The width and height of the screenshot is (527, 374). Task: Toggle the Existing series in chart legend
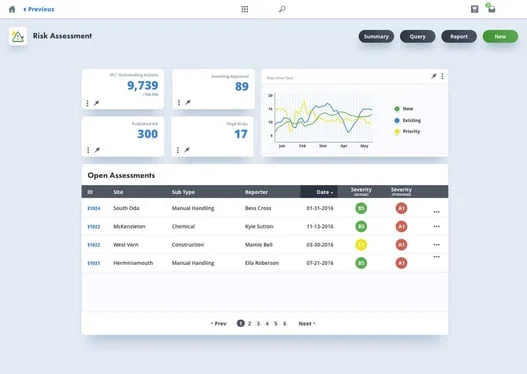coord(407,120)
